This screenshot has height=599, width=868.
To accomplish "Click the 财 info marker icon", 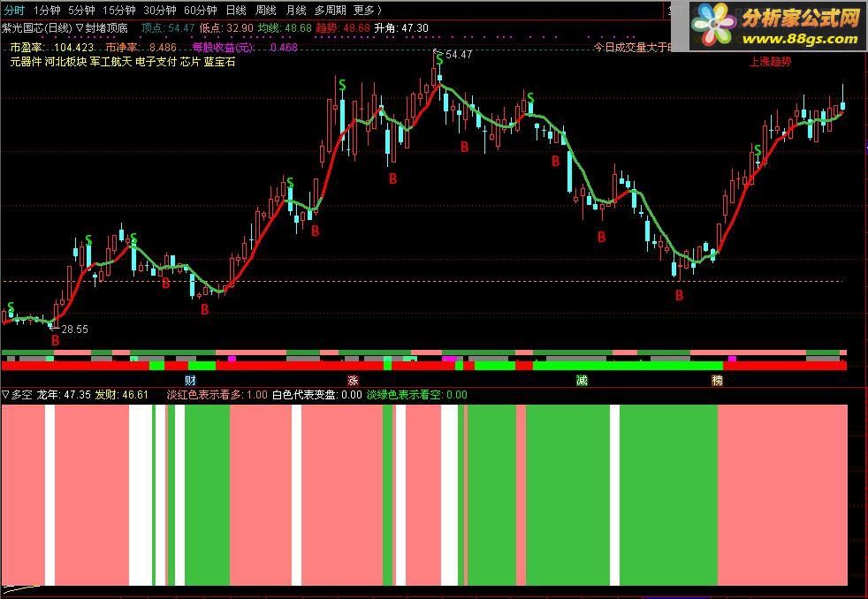I will coord(190,380).
